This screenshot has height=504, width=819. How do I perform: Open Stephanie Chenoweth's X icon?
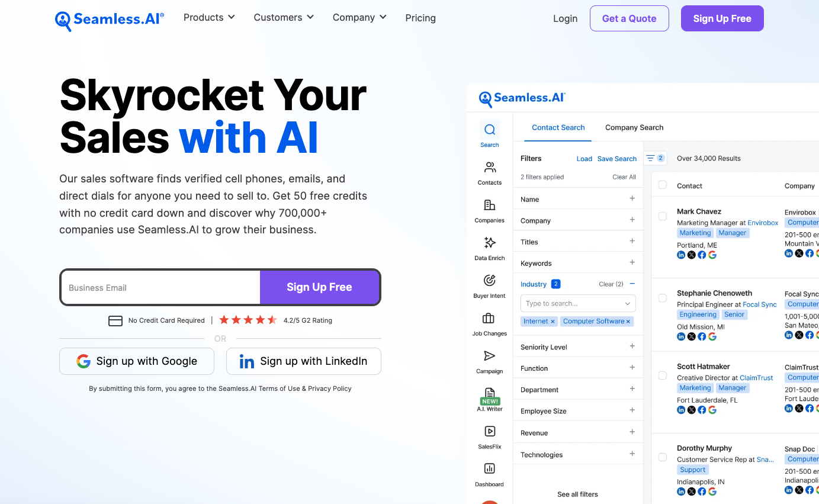(x=692, y=336)
